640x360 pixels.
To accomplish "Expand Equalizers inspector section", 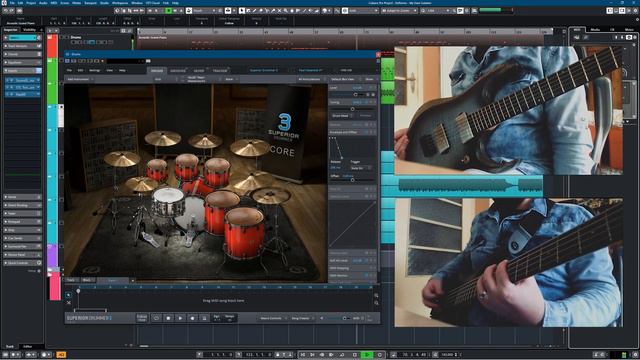I will [22, 62].
